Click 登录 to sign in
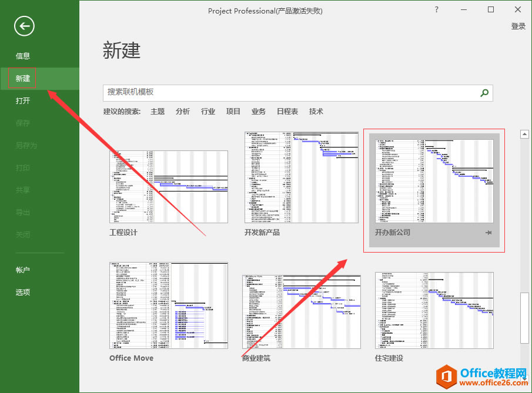The width and height of the screenshot is (532, 393). click(518, 26)
